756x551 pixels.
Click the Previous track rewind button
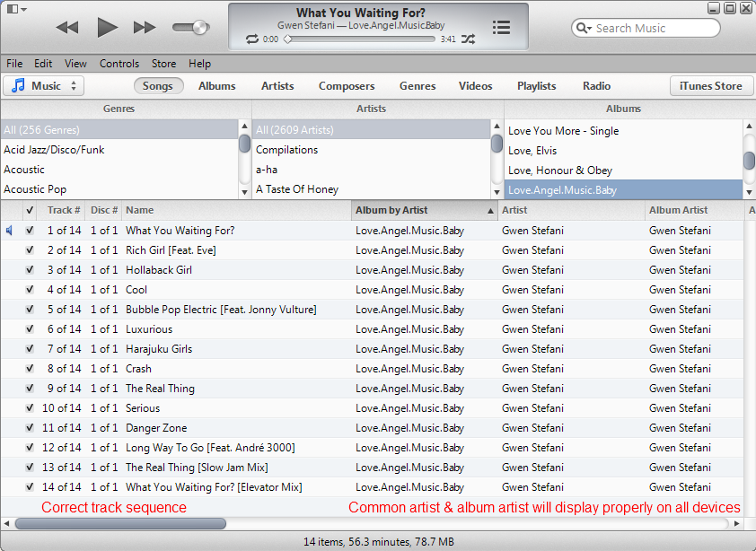pyautogui.click(x=67, y=28)
